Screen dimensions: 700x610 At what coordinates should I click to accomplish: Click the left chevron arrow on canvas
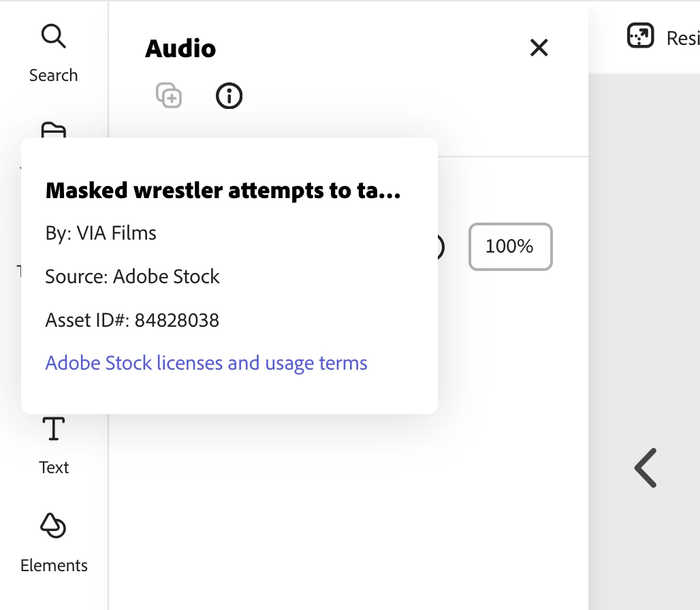[x=646, y=468]
